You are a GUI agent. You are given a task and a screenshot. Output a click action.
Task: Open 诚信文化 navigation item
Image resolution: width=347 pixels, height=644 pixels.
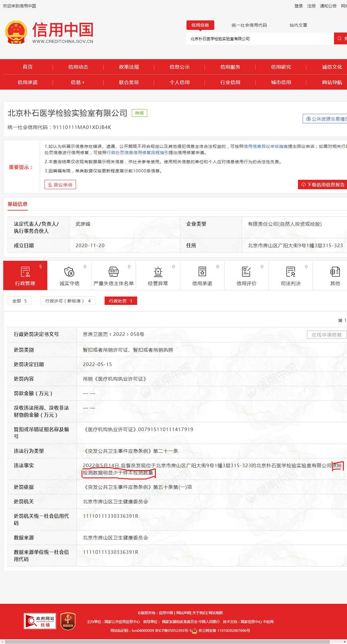(332, 67)
